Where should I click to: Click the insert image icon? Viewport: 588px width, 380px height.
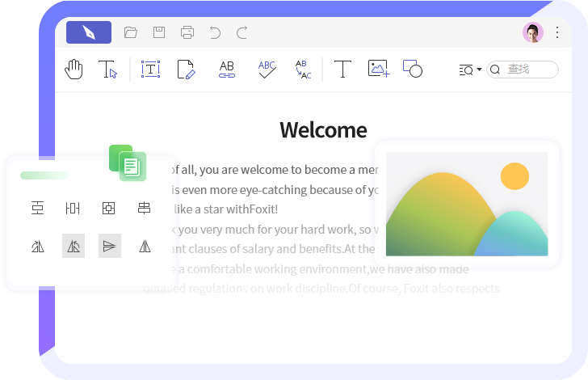coord(379,70)
